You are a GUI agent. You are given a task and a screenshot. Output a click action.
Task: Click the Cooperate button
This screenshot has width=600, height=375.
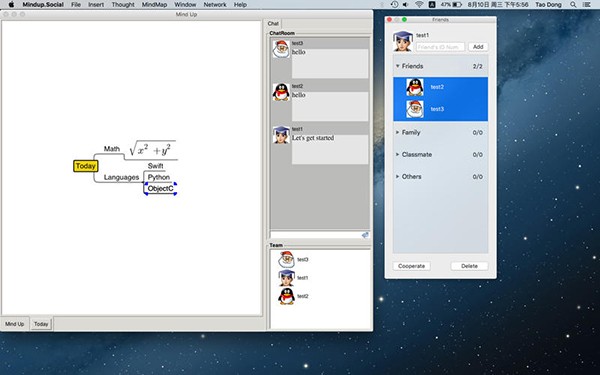point(411,266)
